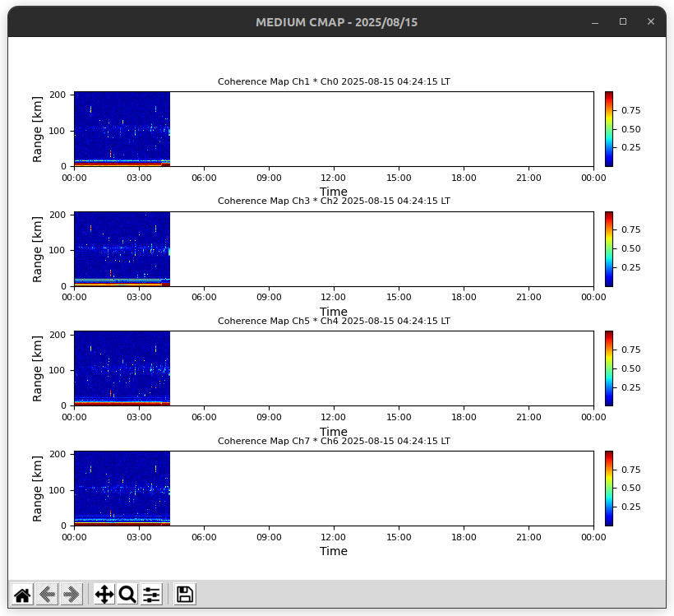This screenshot has height=616, width=674.
Task: Go back to the previous view
Action: [47, 595]
